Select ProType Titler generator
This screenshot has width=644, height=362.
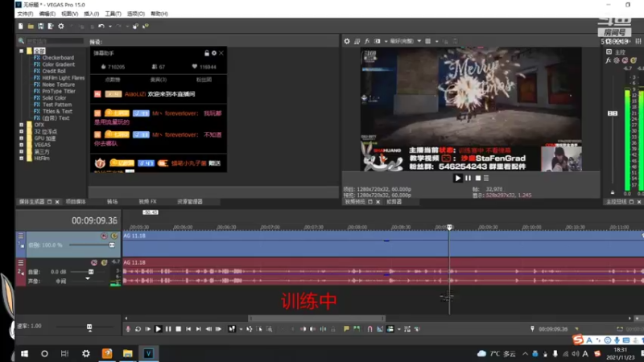(x=59, y=91)
